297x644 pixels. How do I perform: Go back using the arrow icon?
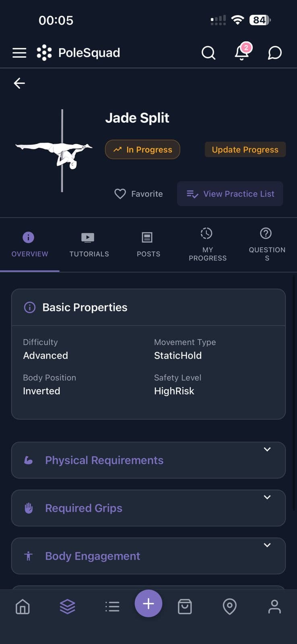click(19, 83)
